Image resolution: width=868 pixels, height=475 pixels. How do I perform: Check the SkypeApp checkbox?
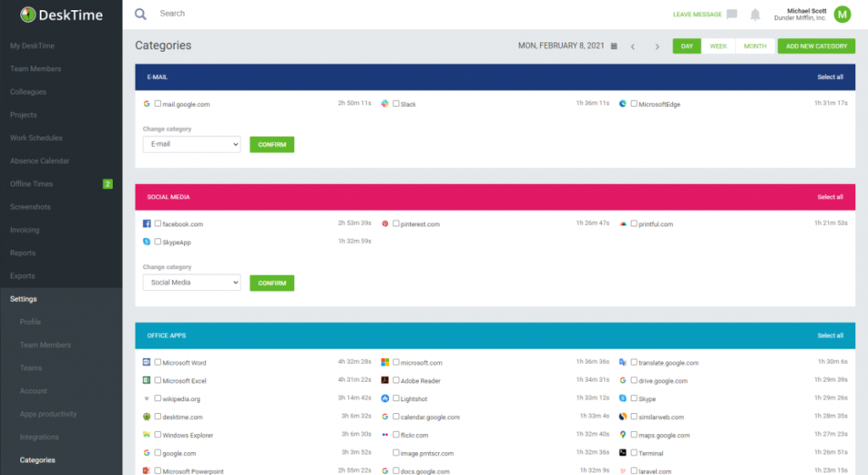point(158,242)
